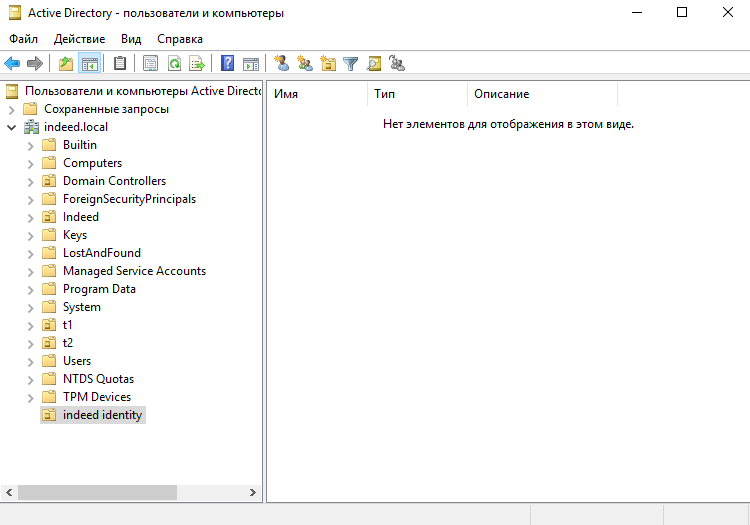This screenshot has height=525, width=750.
Task: Create a new organizational unit via toolbar
Action: click(328, 64)
